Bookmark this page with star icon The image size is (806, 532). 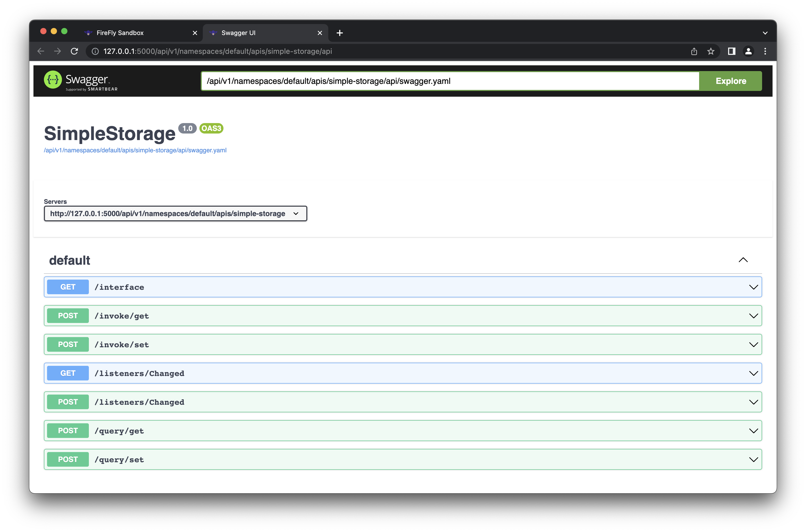click(x=711, y=51)
